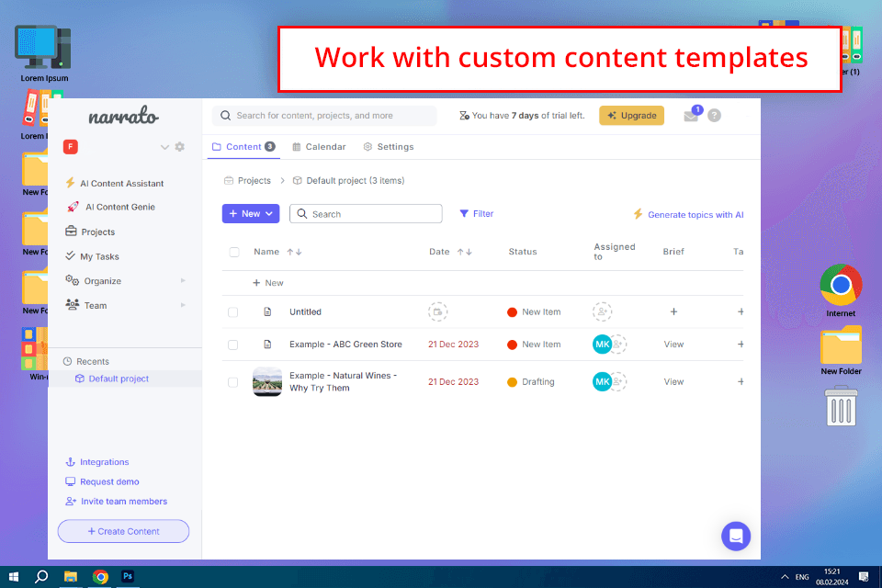Expand the Team submenu arrow

[183, 305]
